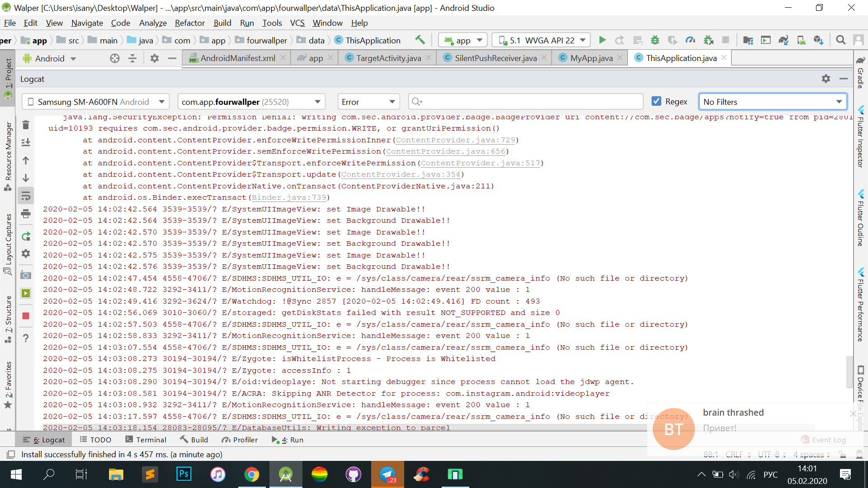
Task: Open AVD Manager icon
Action: 801,40
